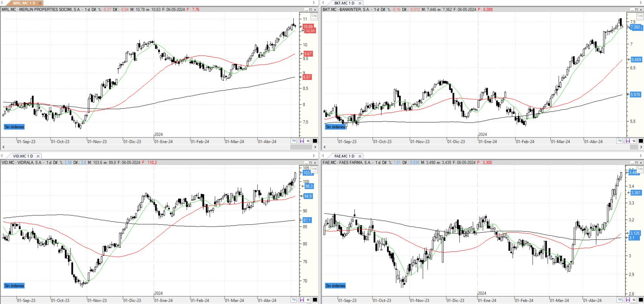Open the black color box on Bankinter chart
The width and height of the screenshot is (644, 304).
coord(641,141)
